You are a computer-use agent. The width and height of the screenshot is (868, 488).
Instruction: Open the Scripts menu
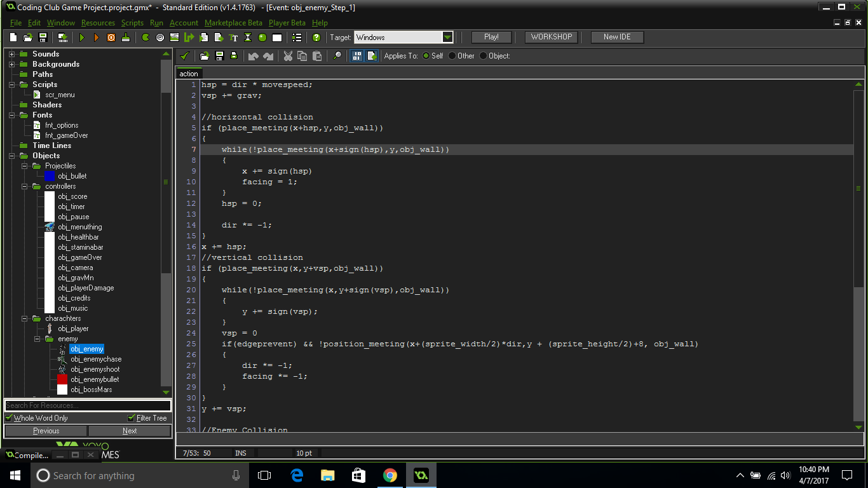[x=132, y=22]
